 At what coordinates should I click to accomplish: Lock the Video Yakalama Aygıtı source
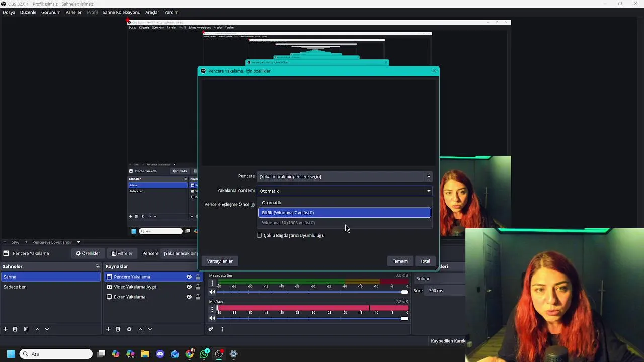[x=198, y=287]
